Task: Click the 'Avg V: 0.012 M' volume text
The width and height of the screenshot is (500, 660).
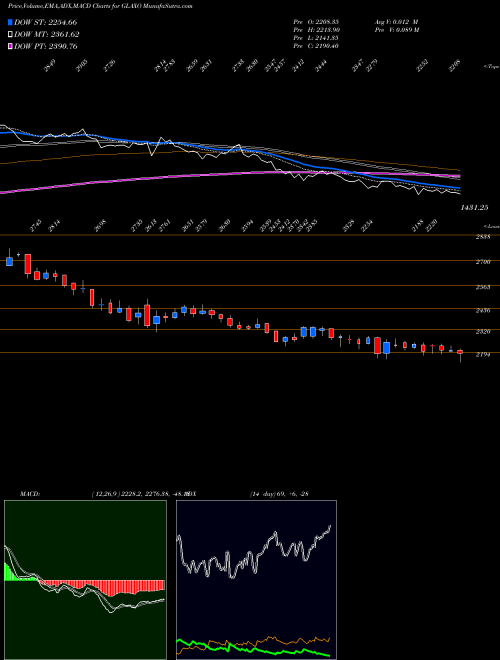Action: click(x=396, y=22)
